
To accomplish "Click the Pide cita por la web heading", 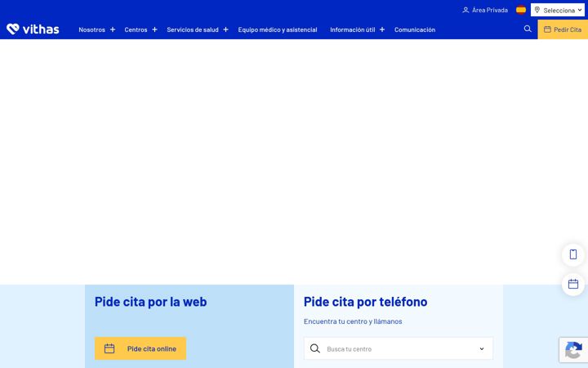I will click(150, 302).
